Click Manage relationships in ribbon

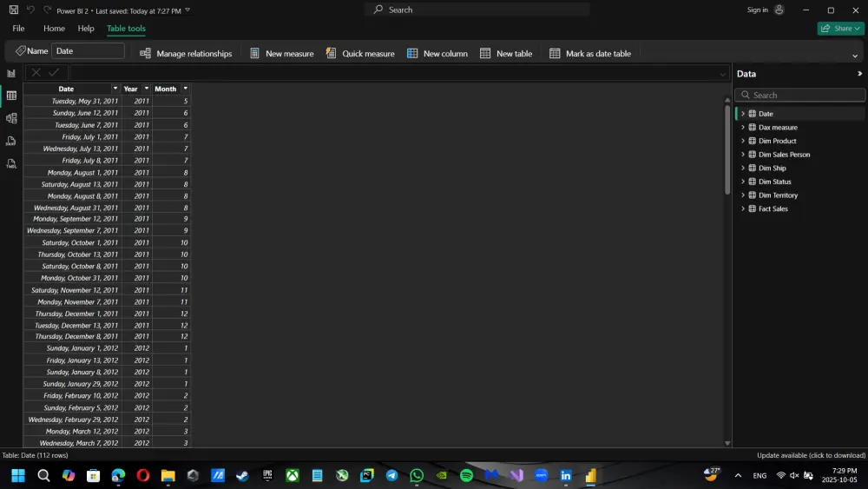(186, 53)
